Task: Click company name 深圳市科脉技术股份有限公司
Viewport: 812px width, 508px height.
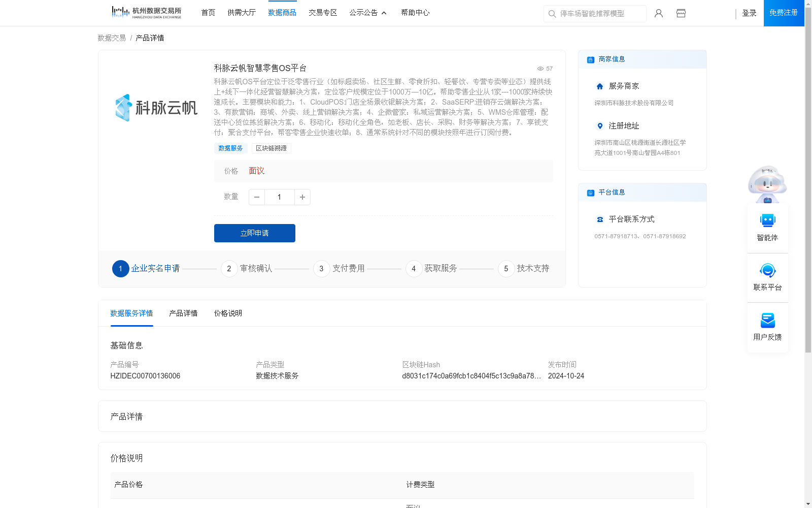Action: point(634,103)
